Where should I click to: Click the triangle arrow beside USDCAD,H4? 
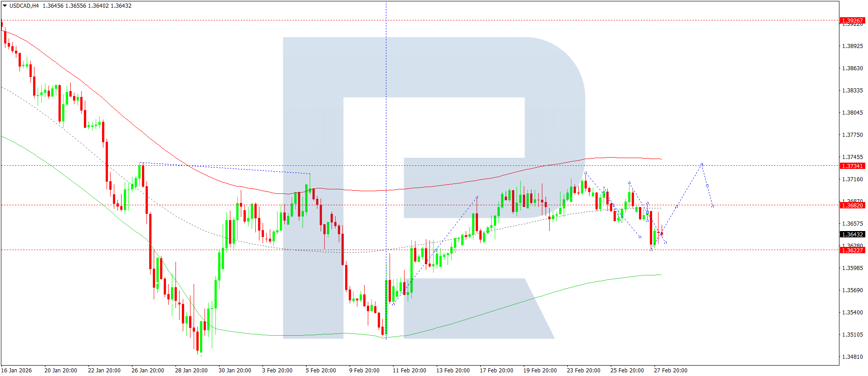(x=5, y=6)
